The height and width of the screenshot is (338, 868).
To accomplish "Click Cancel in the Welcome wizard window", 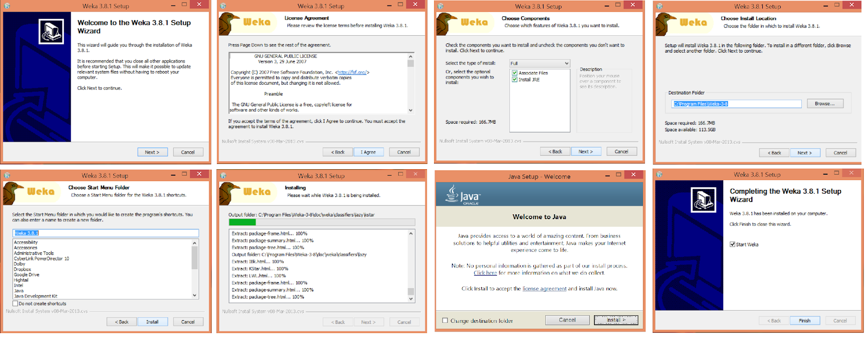I will point(188,152).
